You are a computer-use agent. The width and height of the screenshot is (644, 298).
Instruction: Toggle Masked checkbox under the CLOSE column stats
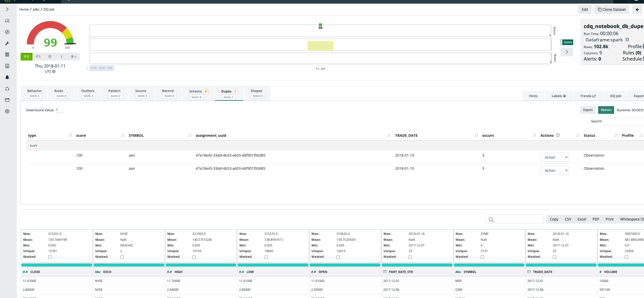tap(49, 257)
